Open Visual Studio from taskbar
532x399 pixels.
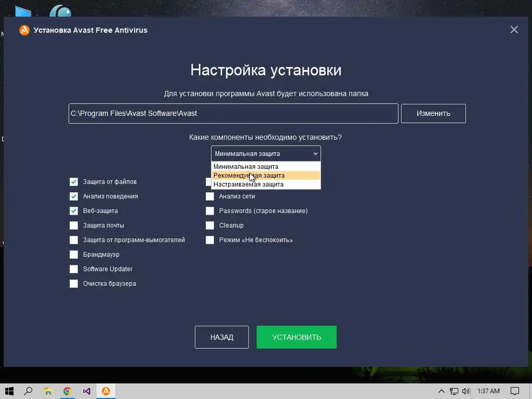point(87,391)
